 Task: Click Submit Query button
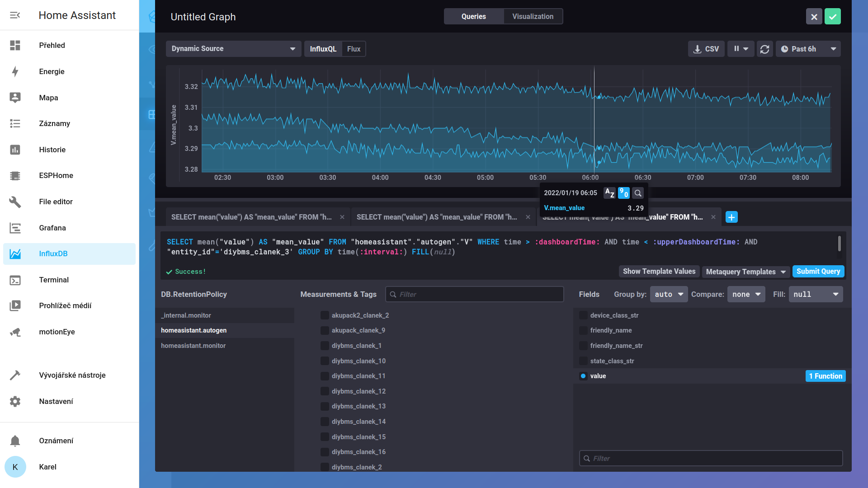tap(818, 272)
